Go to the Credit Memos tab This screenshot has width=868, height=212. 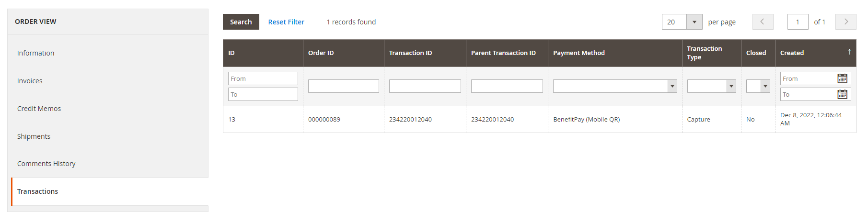pyautogui.click(x=39, y=109)
